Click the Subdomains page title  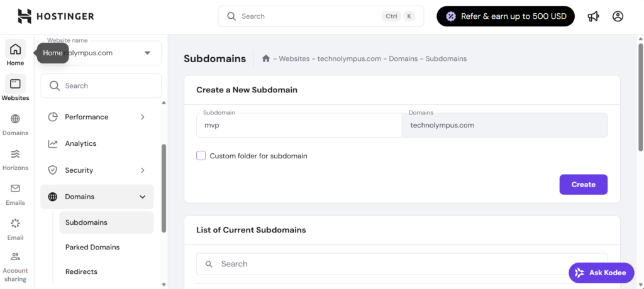point(215,58)
